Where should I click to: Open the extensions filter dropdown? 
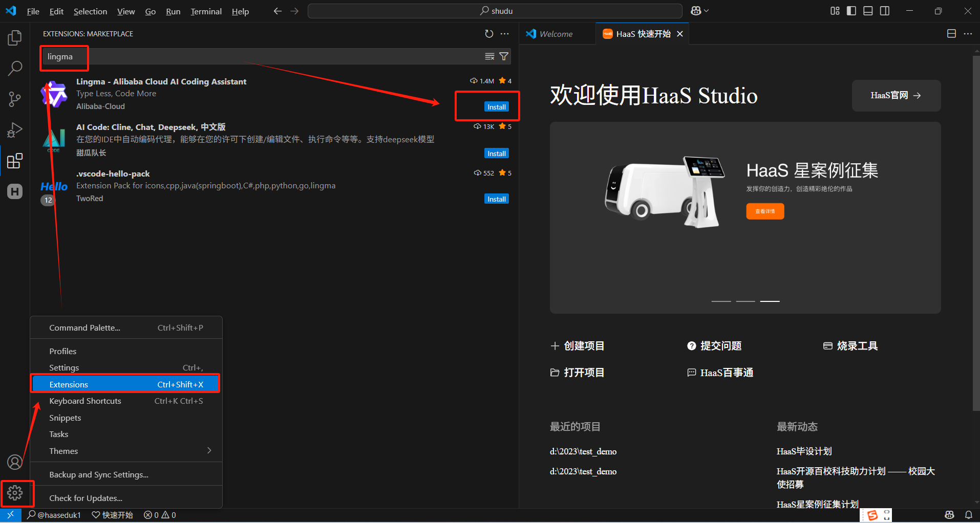pos(504,56)
